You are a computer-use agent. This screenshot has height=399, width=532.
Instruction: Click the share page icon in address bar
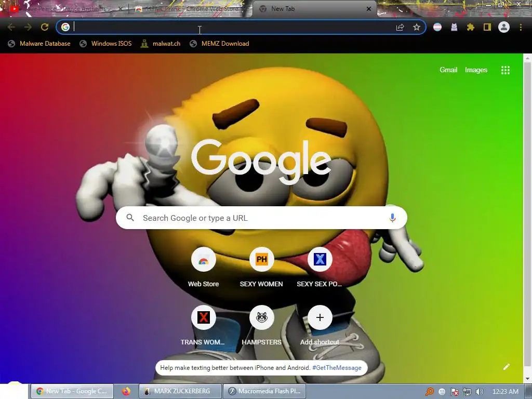pyautogui.click(x=400, y=27)
